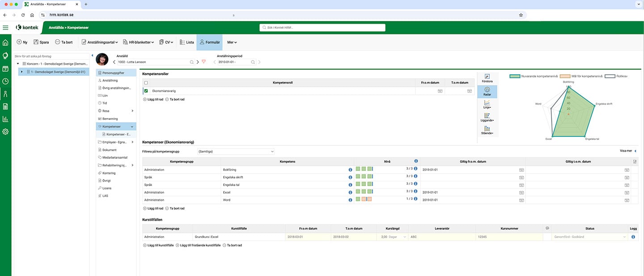The height and width of the screenshot is (276, 644).
Task: Open the document section in sidebar
Action: coord(5,106)
